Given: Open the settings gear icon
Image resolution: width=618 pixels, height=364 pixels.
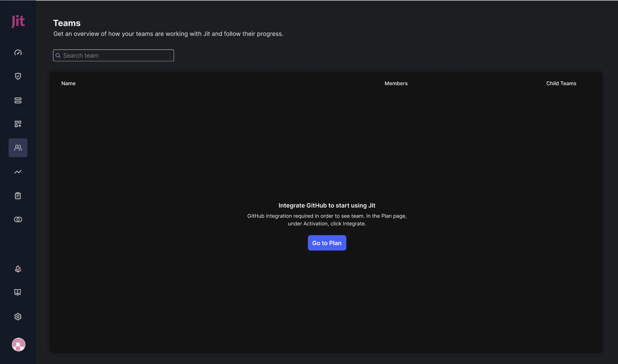Looking at the screenshot, I should click(x=18, y=316).
